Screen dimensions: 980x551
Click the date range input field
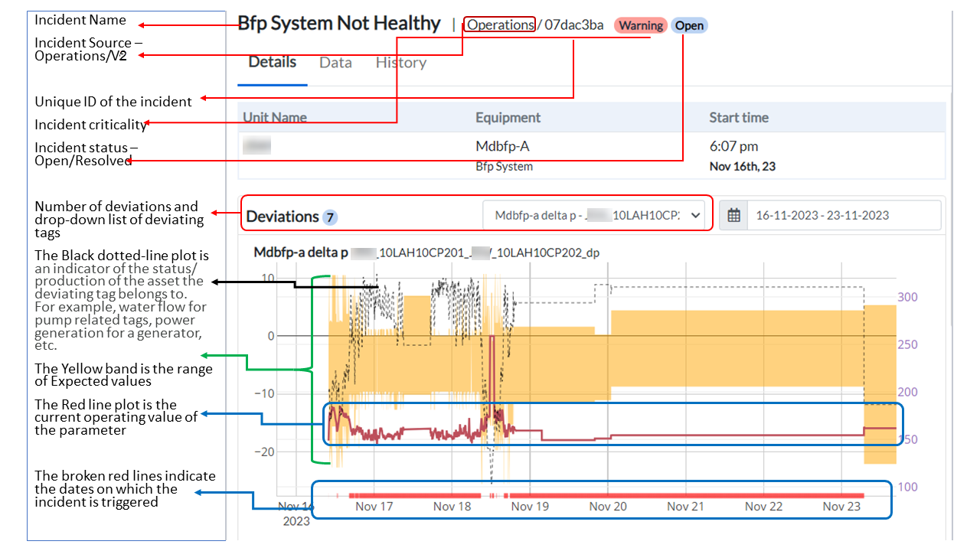[842, 216]
